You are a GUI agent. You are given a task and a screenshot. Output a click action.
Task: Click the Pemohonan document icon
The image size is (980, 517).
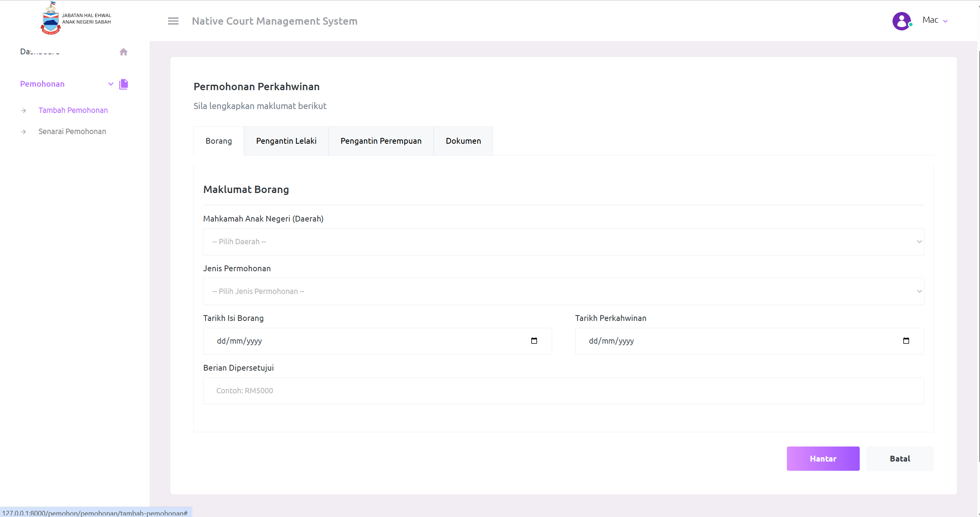(x=123, y=84)
